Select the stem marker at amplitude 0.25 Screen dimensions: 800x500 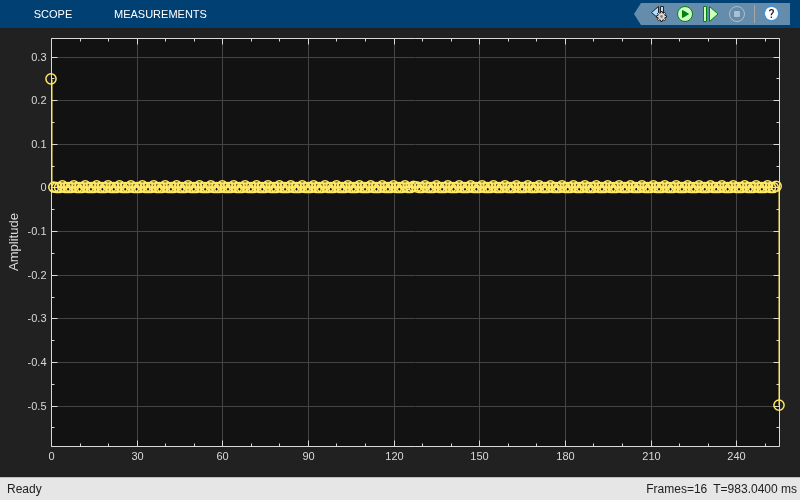click(x=51, y=79)
